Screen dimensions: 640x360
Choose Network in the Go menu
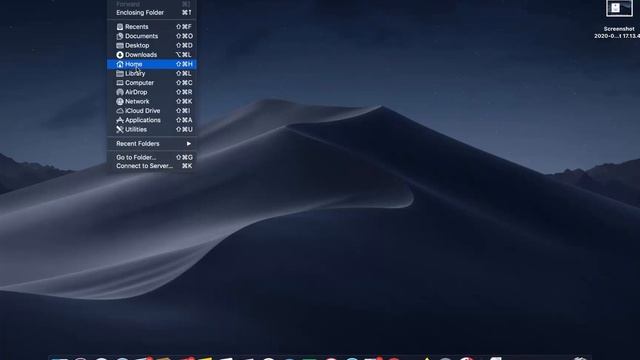click(152, 102)
